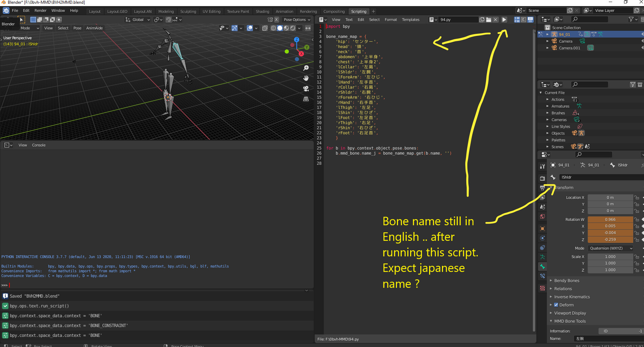Switch viewport shading to Material Preview
Image resolution: width=644 pixels, height=347 pixels.
click(x=287, y=28)
